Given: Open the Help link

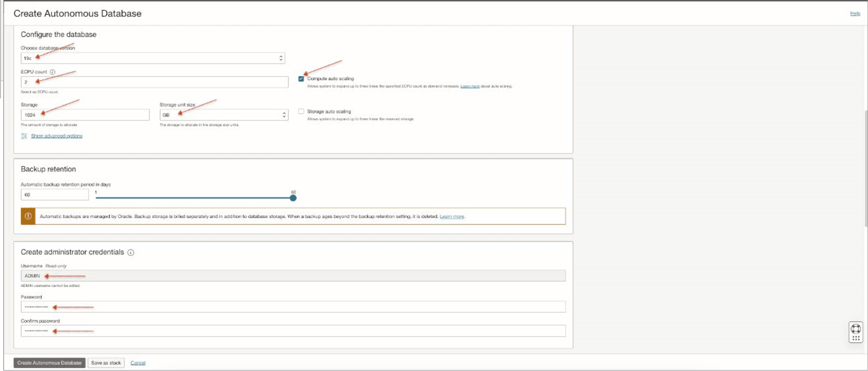Looking at the screenshot, I should (x=855, y=13).
